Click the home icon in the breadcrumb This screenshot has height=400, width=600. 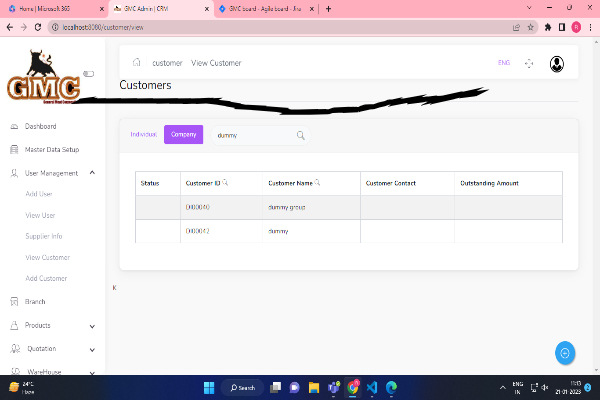pyautogui.click(x=136, y=63)
